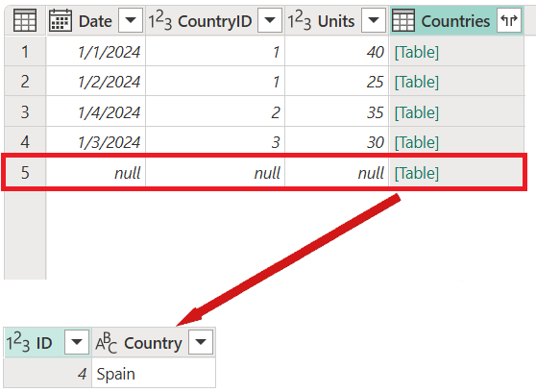Select the CountryID column header
This screenshot has height=392, width=536.
click(215, 20)
